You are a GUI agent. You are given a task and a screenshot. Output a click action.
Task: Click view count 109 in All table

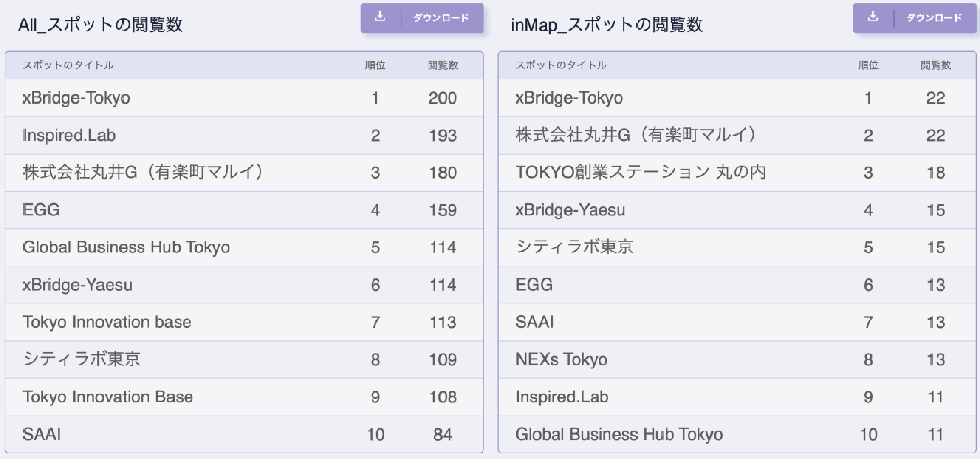click(x=443, y=359)
